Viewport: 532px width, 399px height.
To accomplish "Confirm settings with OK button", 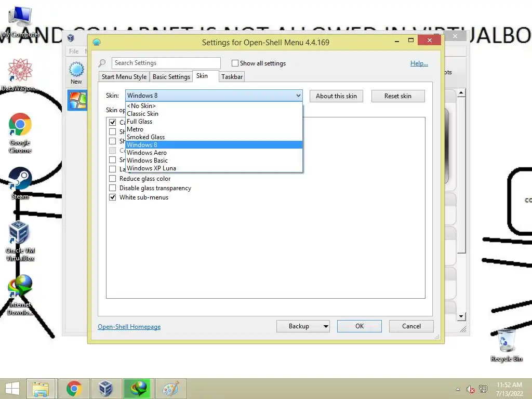I will [x=360, y=326].
